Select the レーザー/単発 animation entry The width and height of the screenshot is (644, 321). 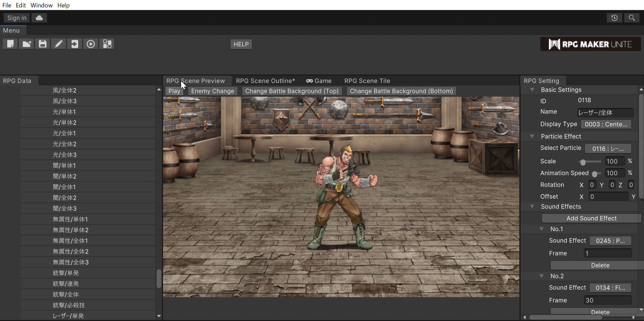(88, 316)
